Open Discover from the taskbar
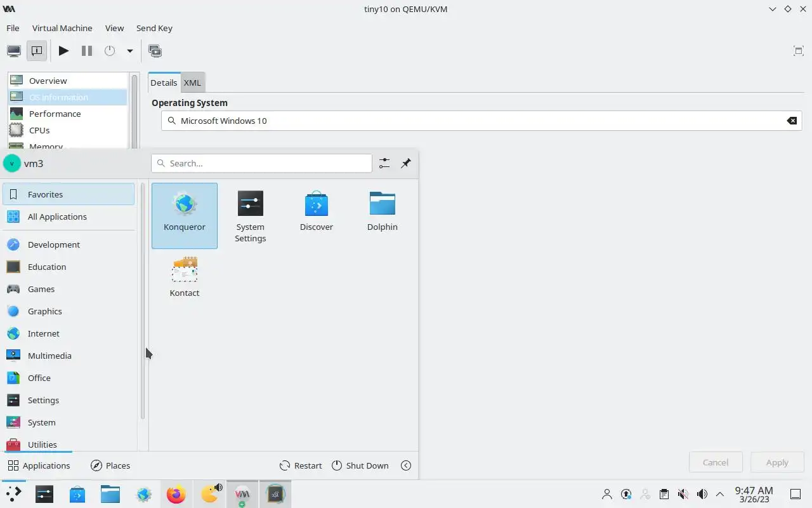 pos(77,494)
